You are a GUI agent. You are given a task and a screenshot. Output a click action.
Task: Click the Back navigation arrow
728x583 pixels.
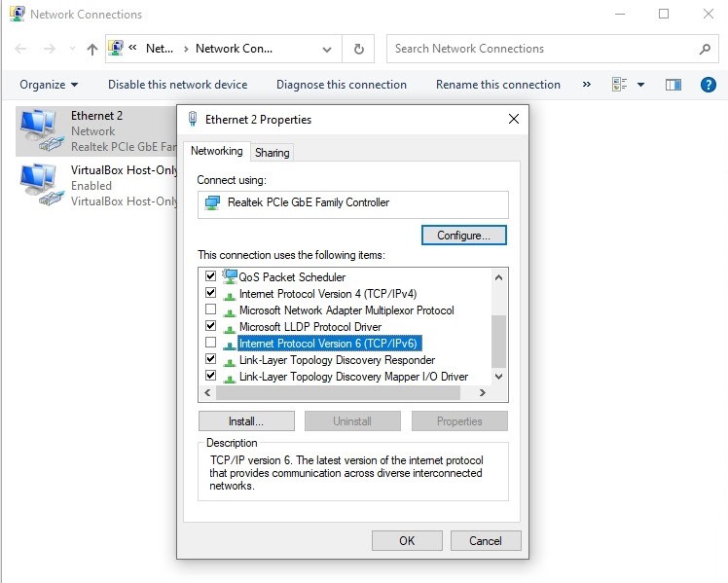tap(20, 49)
